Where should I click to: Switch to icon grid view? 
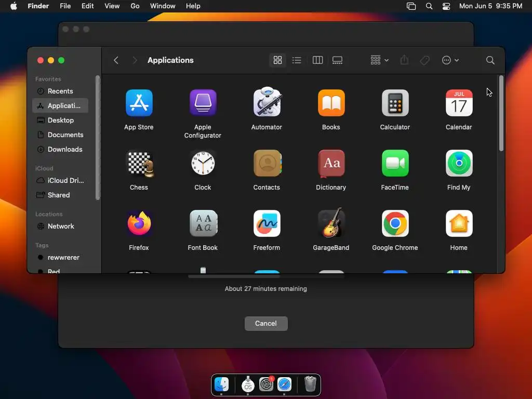pos(277,60)
